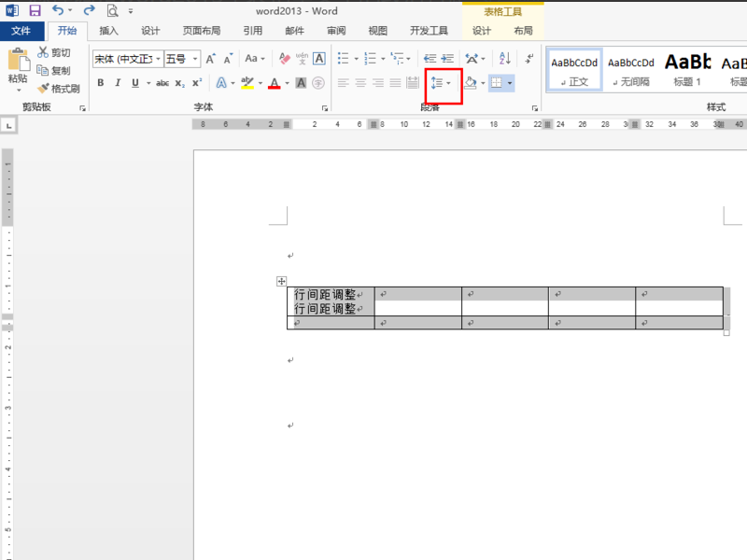Expand the borders dropdown arrow

tap(510, 83)
